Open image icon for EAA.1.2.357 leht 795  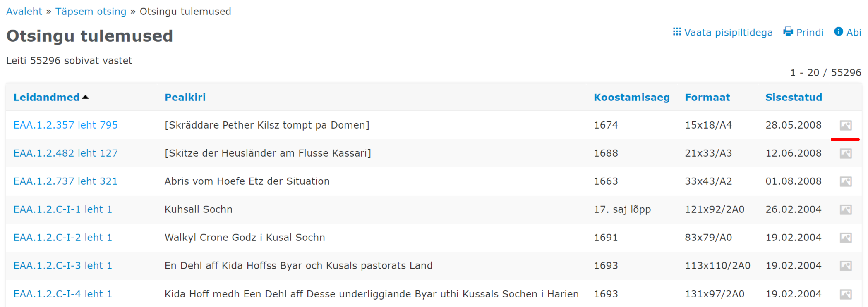click(x=845, y=125)
